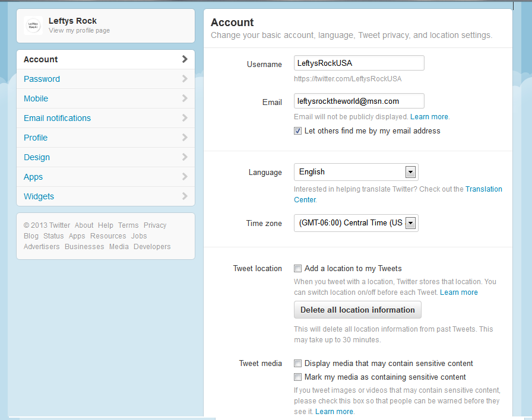
Task: Click the Leftys Rock profile avatar
Action: [x=33, y=26]
